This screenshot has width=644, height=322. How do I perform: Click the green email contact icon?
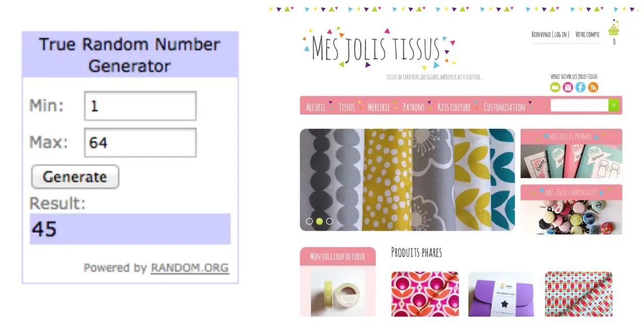pos(555,88)
